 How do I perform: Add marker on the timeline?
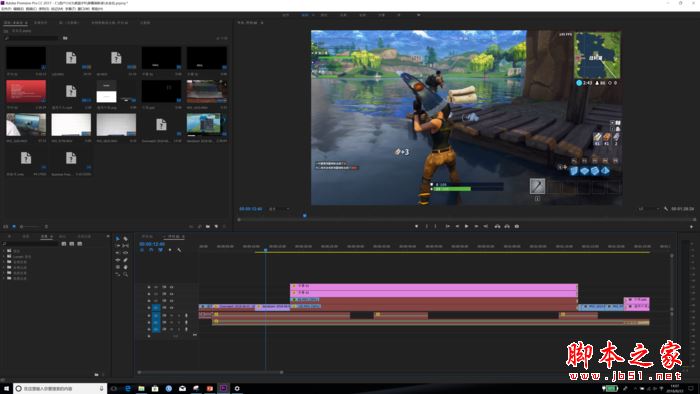click(x=170, y=250)
